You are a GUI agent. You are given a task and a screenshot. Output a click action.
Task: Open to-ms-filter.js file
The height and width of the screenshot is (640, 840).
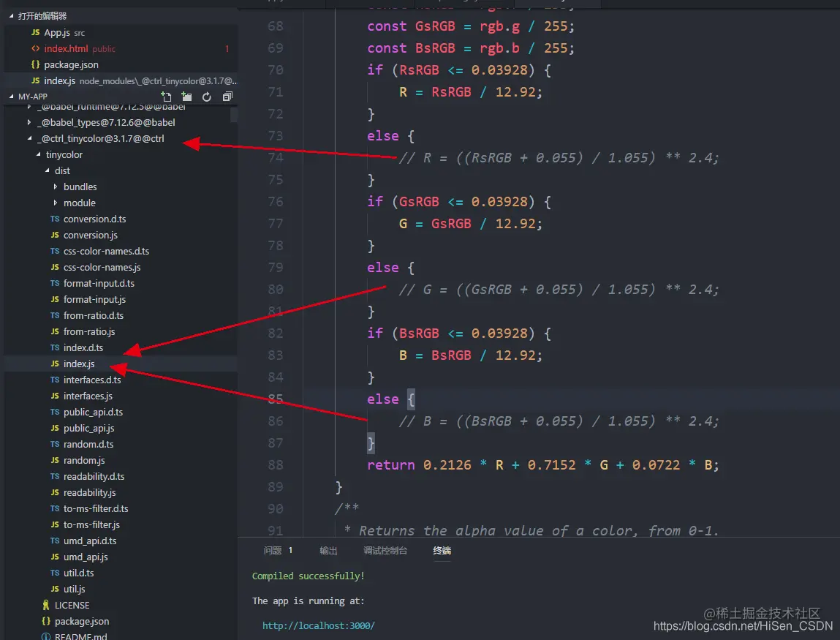[91, 524]
